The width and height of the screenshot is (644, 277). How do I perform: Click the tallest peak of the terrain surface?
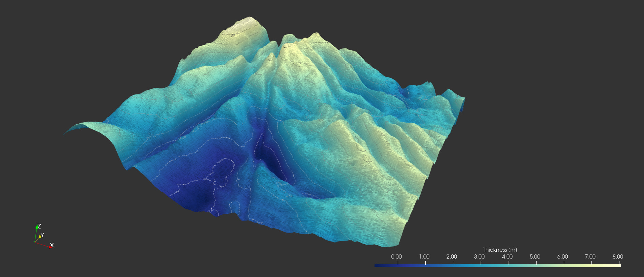click(250, 18)
